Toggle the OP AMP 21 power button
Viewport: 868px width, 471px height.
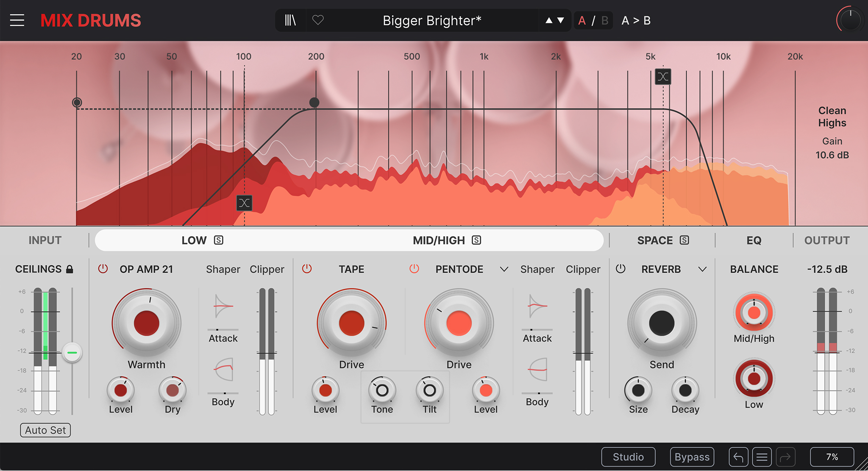tap(103, 269)
